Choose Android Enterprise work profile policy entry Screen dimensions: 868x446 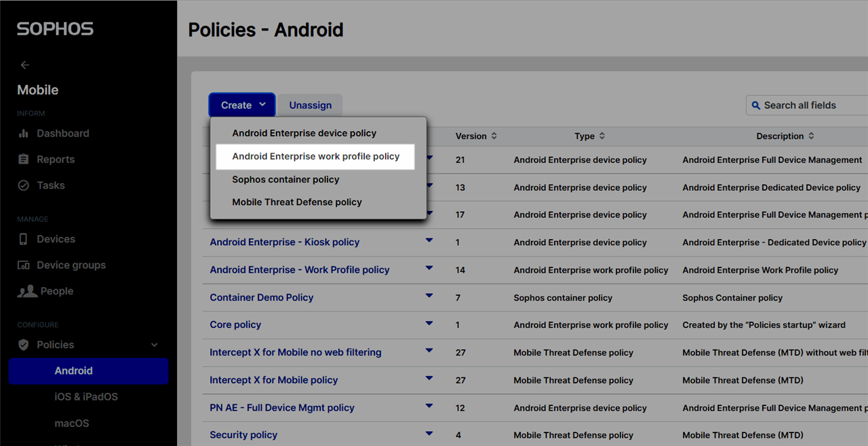point(316,156)
